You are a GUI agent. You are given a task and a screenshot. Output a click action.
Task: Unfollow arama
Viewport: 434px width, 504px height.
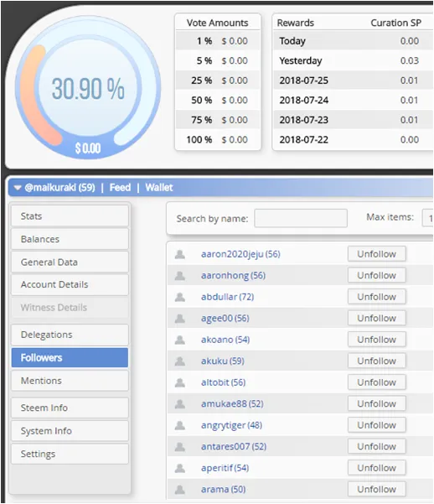coord(376,489)
